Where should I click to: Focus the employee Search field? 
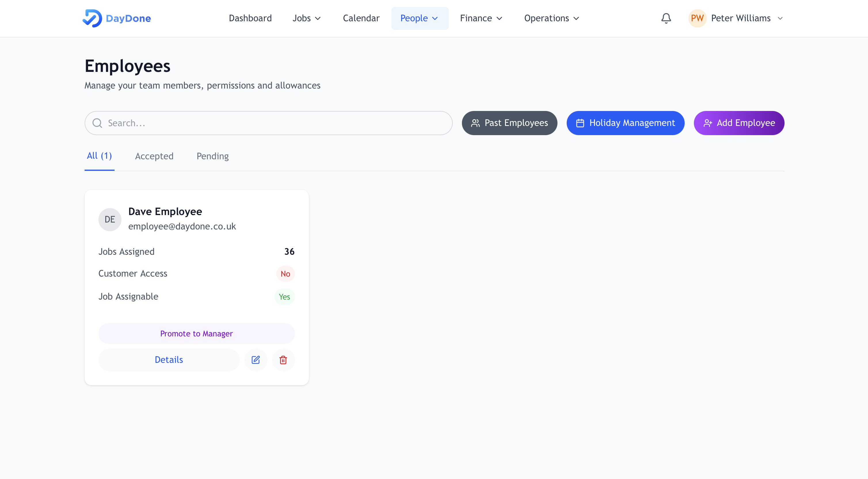pos(269,123)
